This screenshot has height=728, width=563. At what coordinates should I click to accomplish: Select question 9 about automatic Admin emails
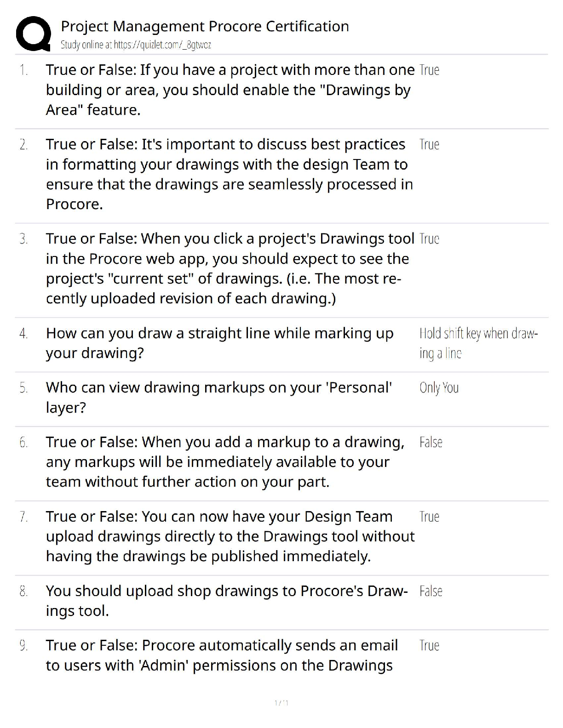click(x=222, y=655)
